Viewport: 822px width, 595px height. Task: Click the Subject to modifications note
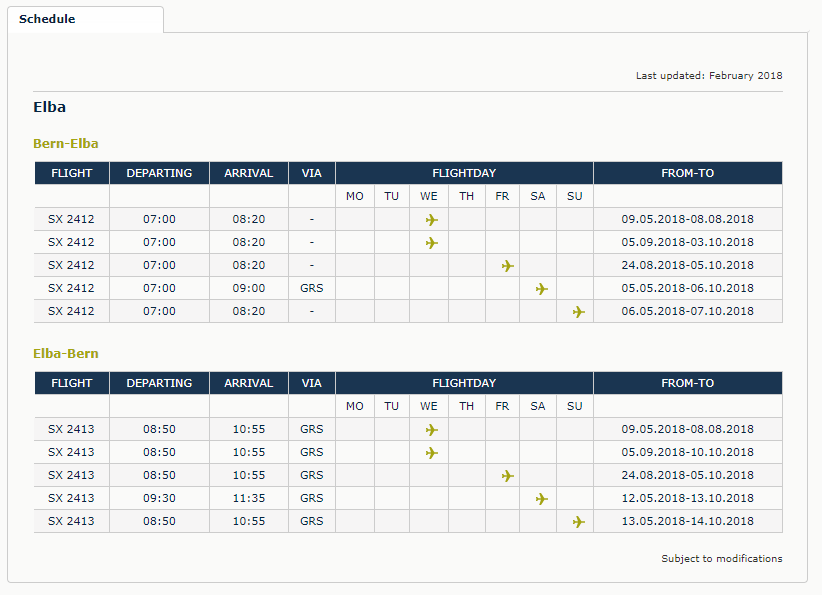tap(721, 558)
